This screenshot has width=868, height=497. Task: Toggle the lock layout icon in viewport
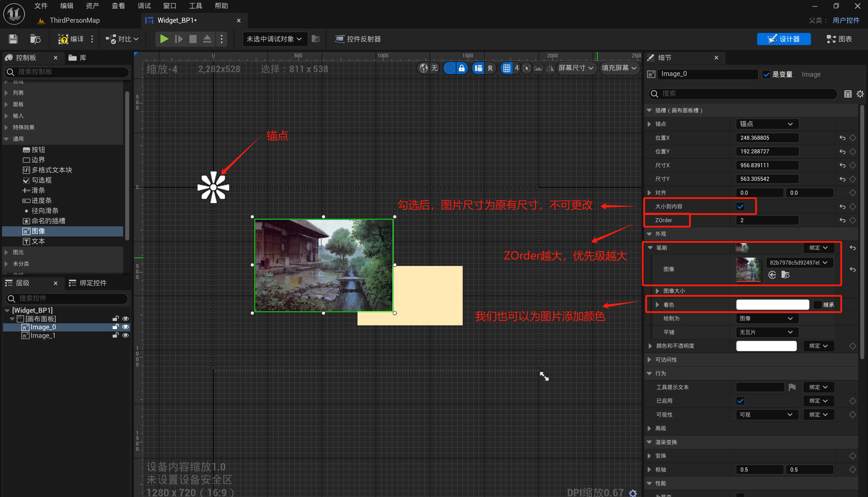click(x=462, y=68)
